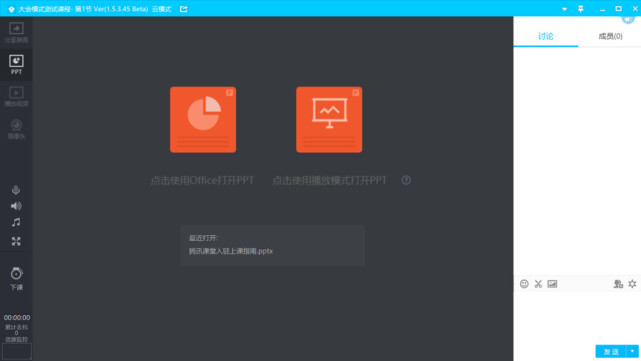Click the scissors screenshot icon
Viewport: 641px width, 361px height.
click(x=538, y=284)
